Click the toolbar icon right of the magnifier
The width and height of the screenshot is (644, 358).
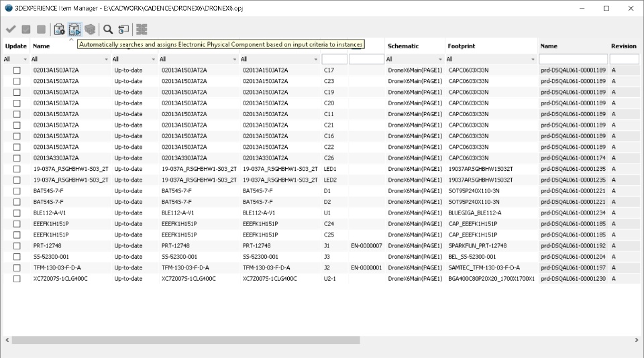pos(123,29)
